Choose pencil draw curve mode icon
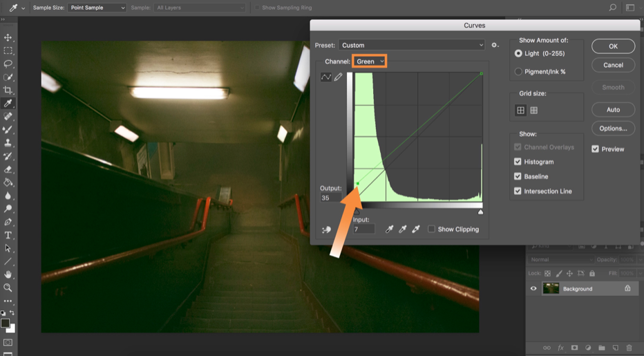Viewport: 644px width, 356px height. tap(338, 77)
